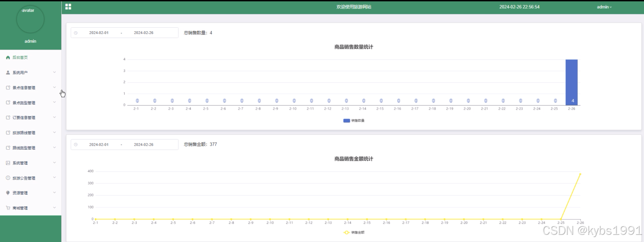644x242 pixels.
Task: Expand the 路线类型管理 chevron
Action: pyautogui.click(x=55, y=147)
